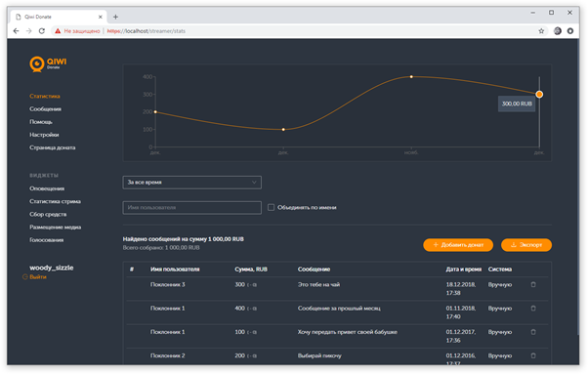Open the За все время period dropdown
This screenshot has height=374, width=588.
pos(192,183)
